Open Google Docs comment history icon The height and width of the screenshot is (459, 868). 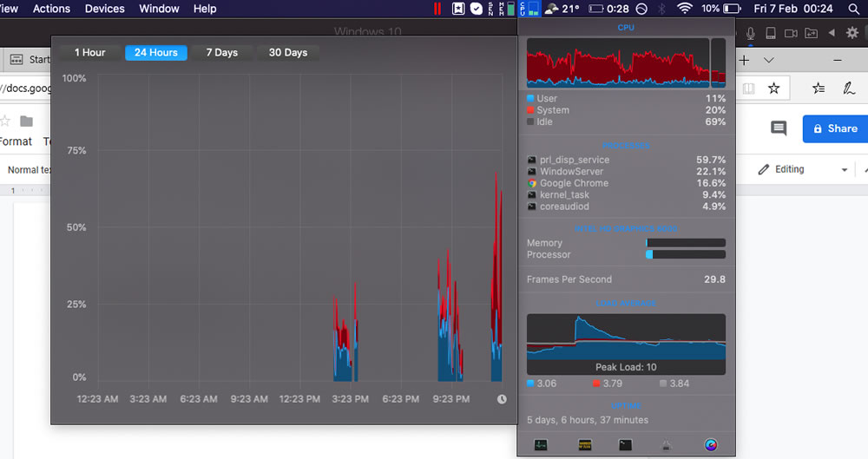[x=779, y=128]
